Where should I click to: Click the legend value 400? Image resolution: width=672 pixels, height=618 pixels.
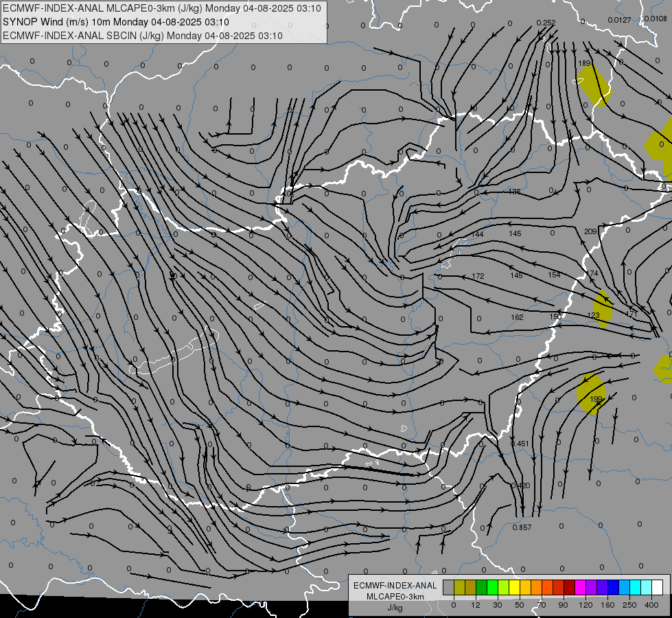pos(651,605)
